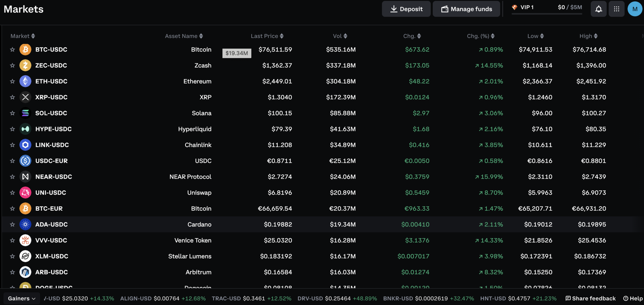Open the Help link
This screenshot has height=305, width=644.
pos(633,298)
